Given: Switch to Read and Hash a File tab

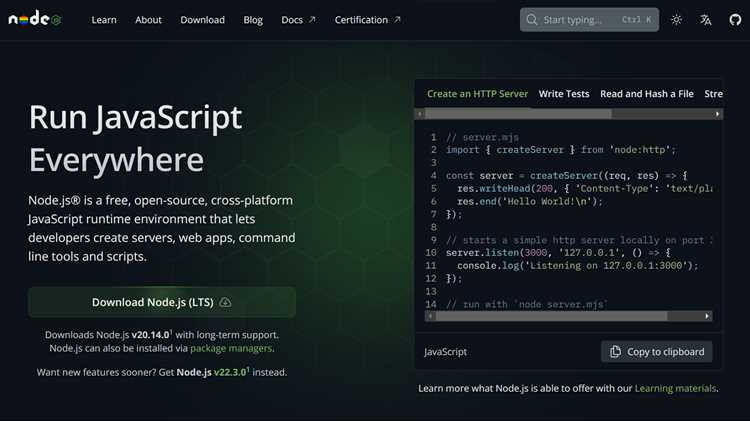Looking at the screenshot, I should coord(647,94).
